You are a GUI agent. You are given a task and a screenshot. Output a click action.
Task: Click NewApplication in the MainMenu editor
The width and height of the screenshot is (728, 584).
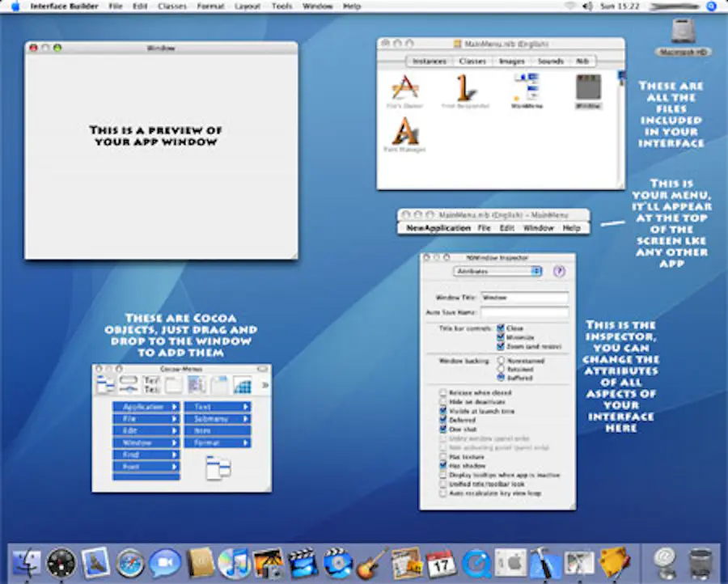pyautogui.click(x=438, y=228)
